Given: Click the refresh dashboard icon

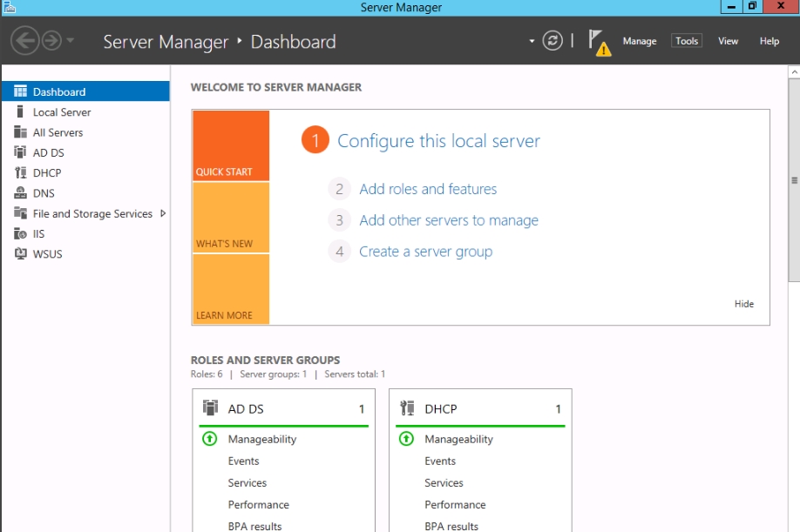Looking at the screenshot, I should pyautogui.click(x=553, y=40).
